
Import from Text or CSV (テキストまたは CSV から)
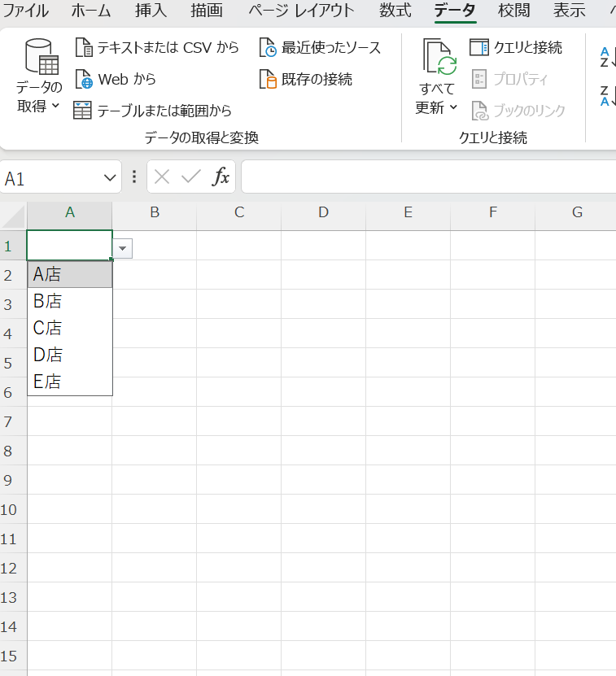click(157, 48)
